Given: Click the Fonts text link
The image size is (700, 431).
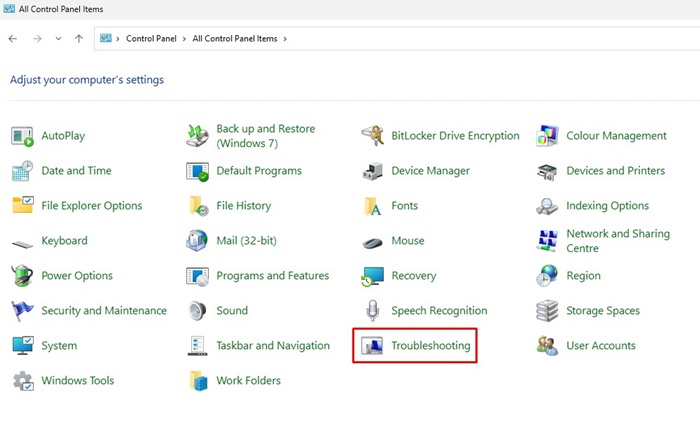Looking at the screenshot, I should click(404, 206).
